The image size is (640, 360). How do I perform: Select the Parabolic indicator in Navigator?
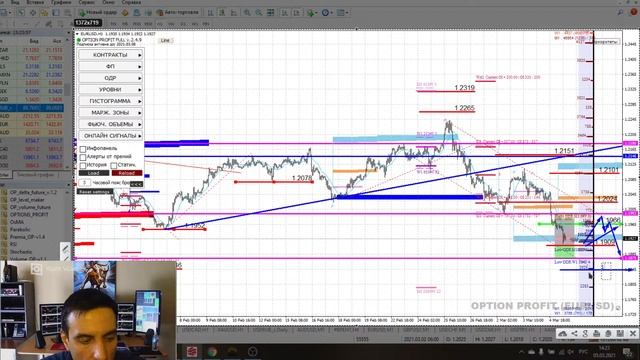[x=20, y=229]
